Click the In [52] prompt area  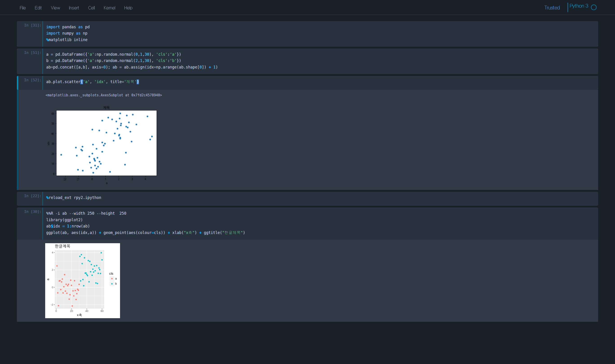(x=32, y=80)
